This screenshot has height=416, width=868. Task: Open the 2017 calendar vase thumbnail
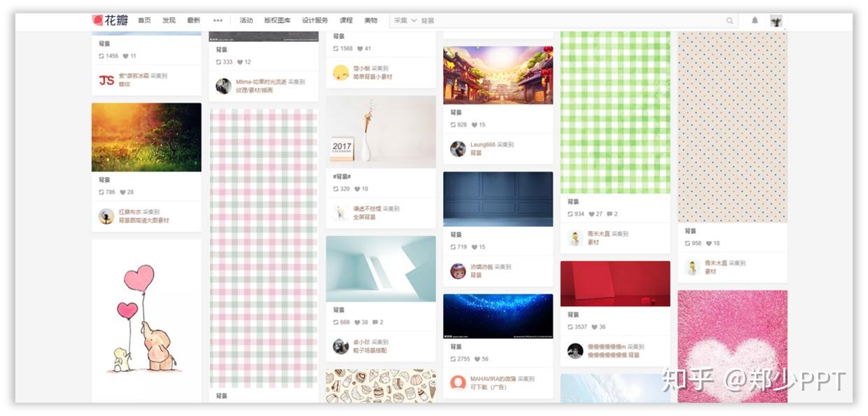click(381, 132)
